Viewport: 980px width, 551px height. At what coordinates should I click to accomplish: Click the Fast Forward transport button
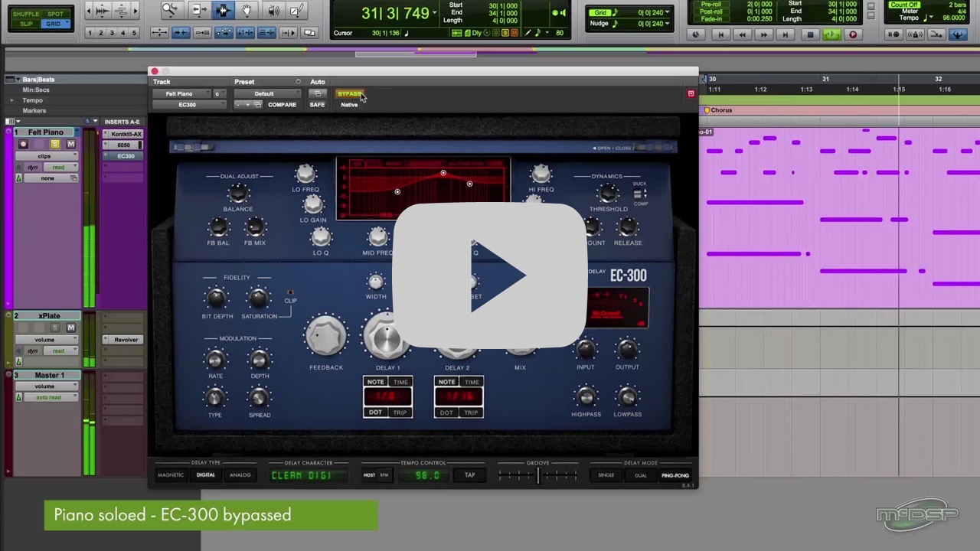[x=763, y=34]
